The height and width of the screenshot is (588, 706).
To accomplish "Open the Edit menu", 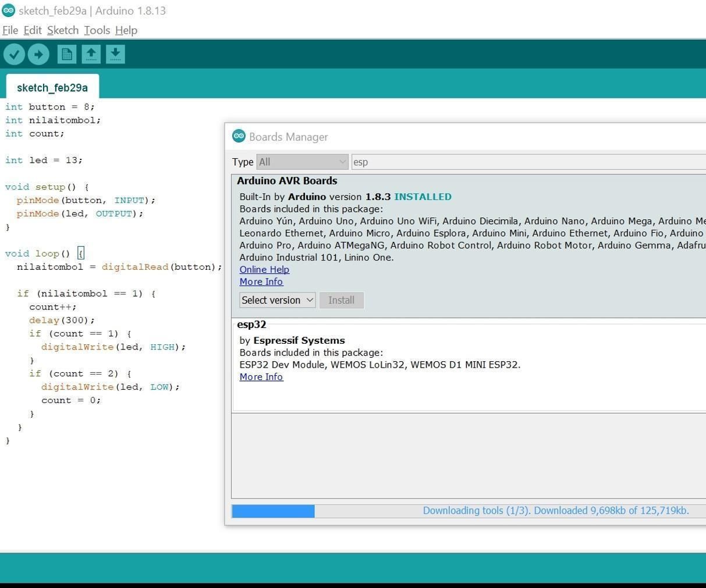I will [x=33, y=30].
